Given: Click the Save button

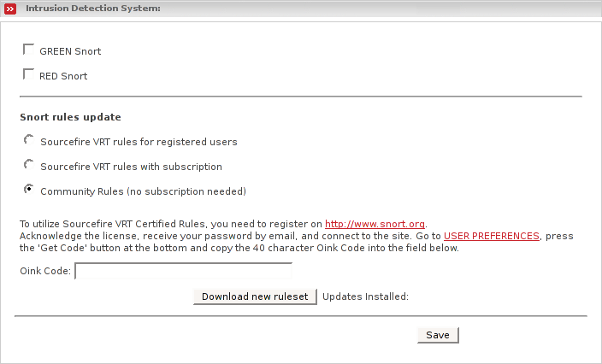Looking at the screenshot, I should [x=438, y=335].
